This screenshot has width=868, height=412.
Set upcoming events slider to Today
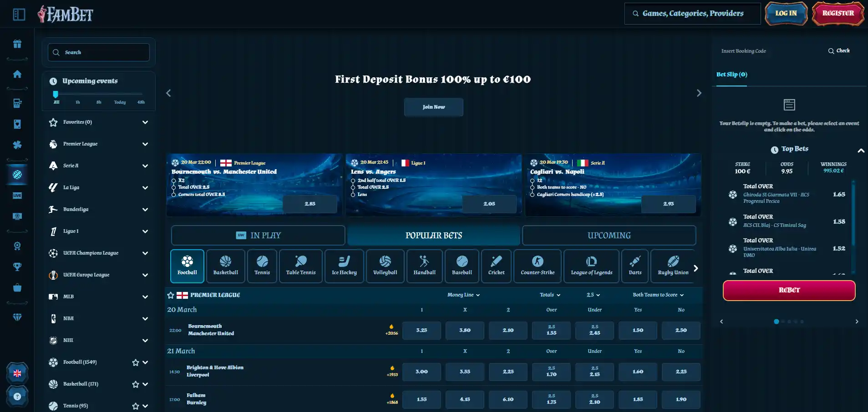(x=120, y=102)
